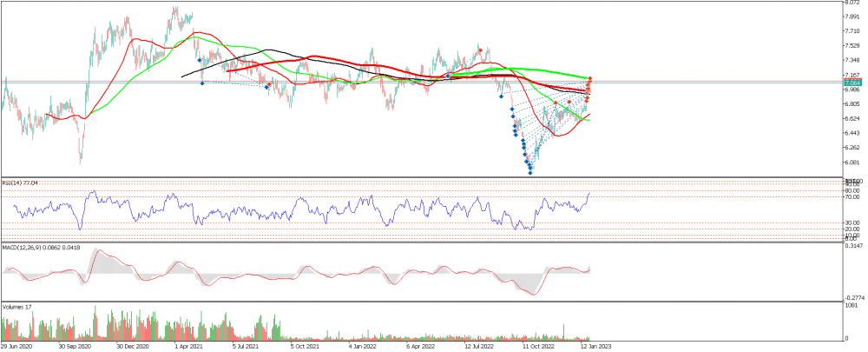This screenshot has height=352, width=868.
Task: Click the 29 Jun 2020 date label
Action: point(19,346)
